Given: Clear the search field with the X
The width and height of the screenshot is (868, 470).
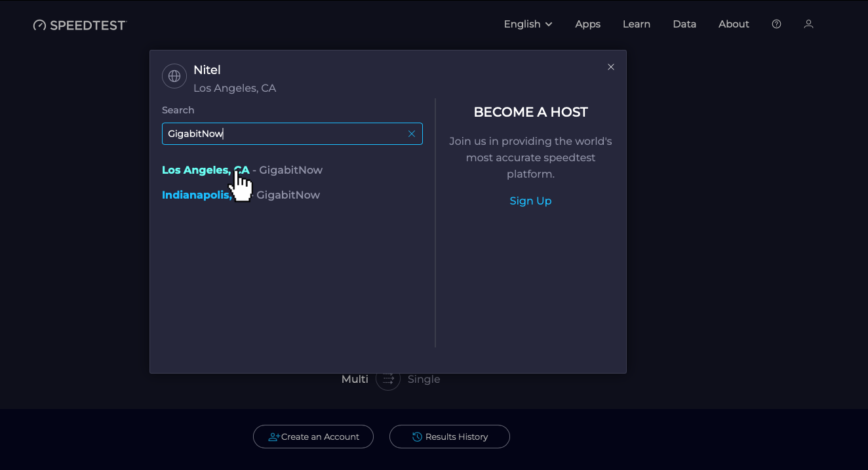Looking at the screenshot, I should 412,134.
